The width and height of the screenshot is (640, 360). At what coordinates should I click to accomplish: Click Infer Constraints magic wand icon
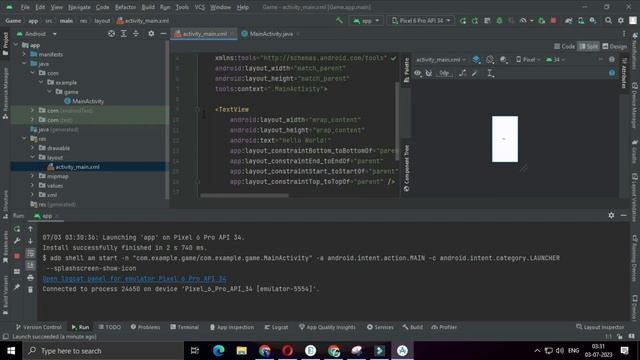pyautogui.click(x=474, y=73)
